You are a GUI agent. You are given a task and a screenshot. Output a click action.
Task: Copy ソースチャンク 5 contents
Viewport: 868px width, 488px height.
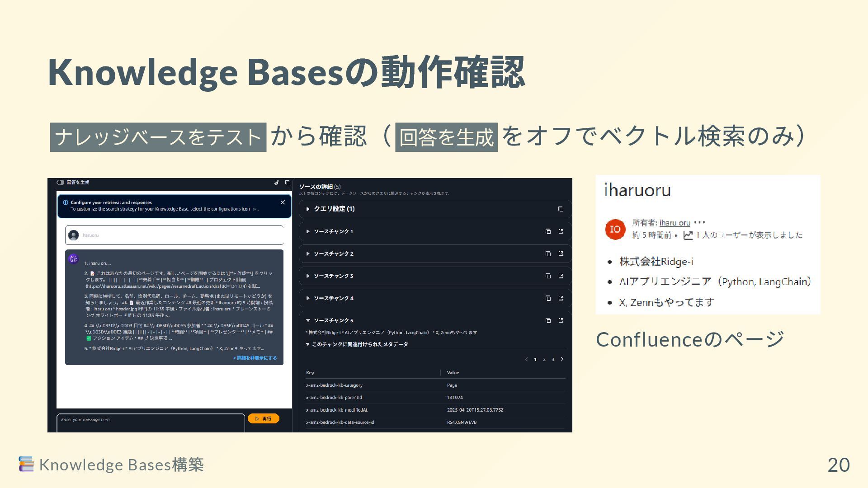548,320
